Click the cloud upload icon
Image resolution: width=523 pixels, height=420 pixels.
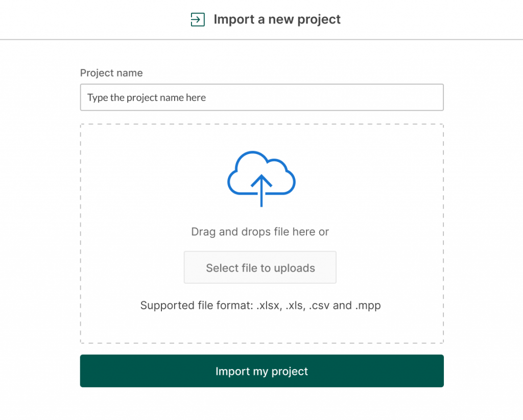point(261,179)
